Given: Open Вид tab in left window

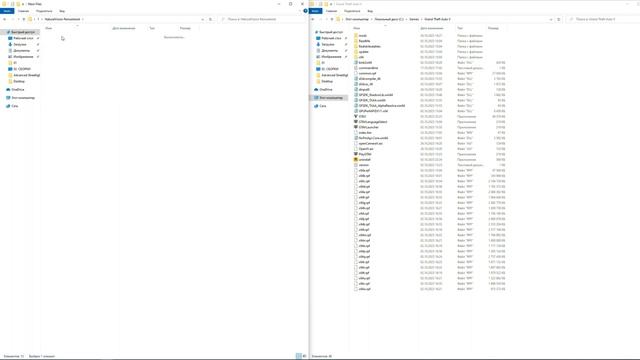Looking at the screenshot, I should click(62, 11).
